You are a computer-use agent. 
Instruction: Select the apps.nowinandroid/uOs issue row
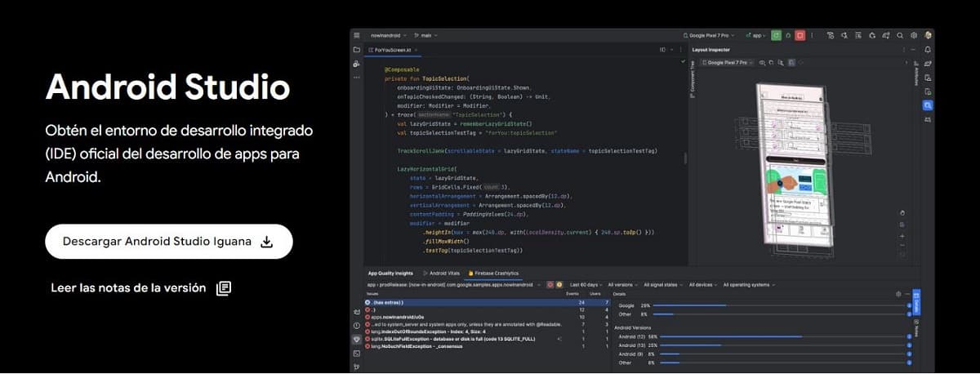(x=486, y=318)
